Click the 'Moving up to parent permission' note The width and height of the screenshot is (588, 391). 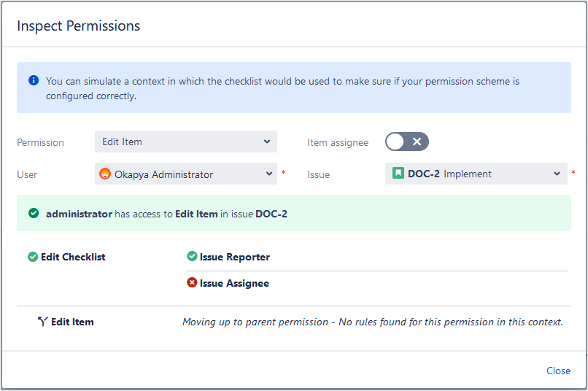tap(372, 322)
